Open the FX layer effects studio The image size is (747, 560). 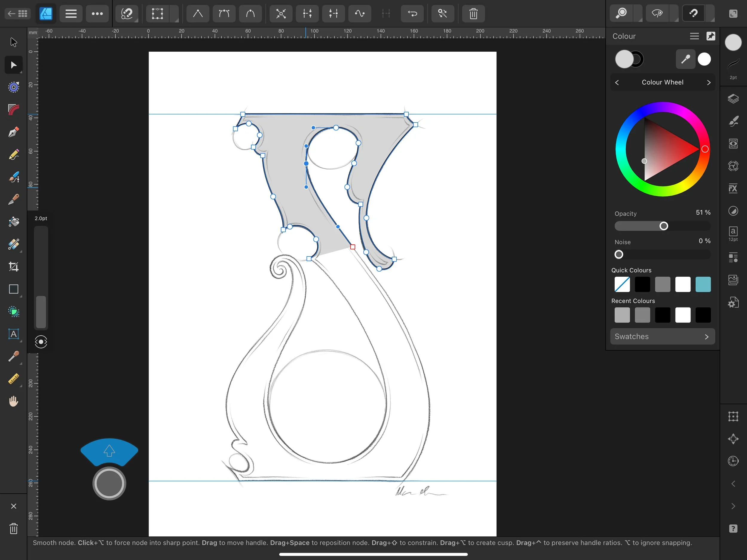(x=733, y=189)
